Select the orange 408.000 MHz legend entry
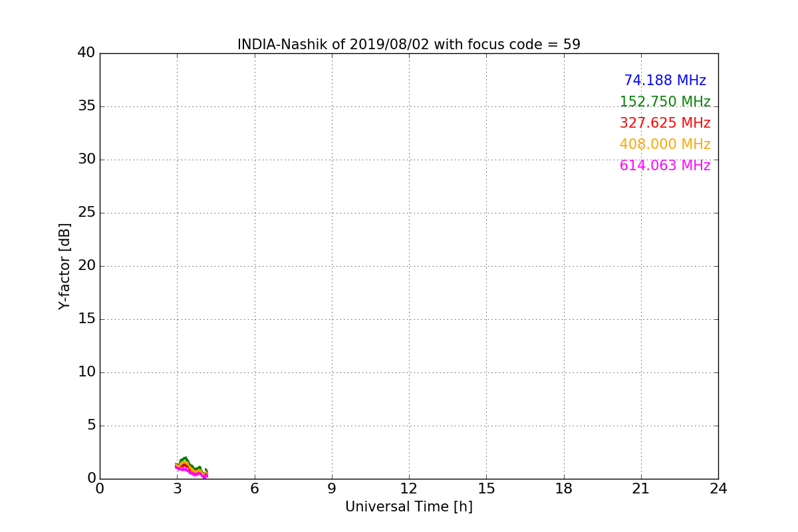 coord(665,144)
